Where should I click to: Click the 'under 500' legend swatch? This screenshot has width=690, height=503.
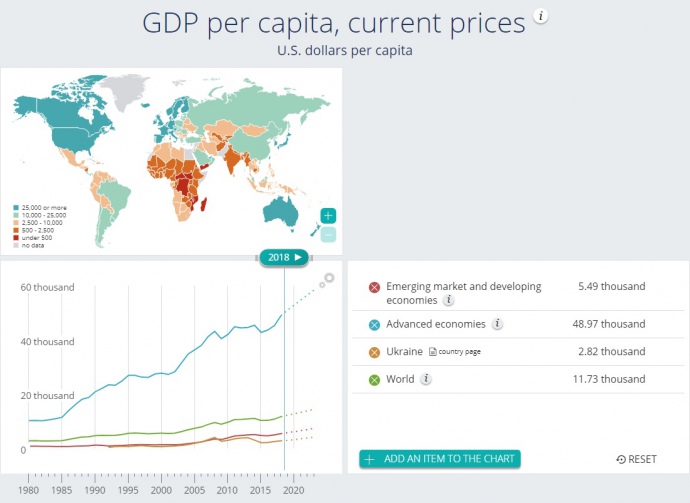coord(15,235)
